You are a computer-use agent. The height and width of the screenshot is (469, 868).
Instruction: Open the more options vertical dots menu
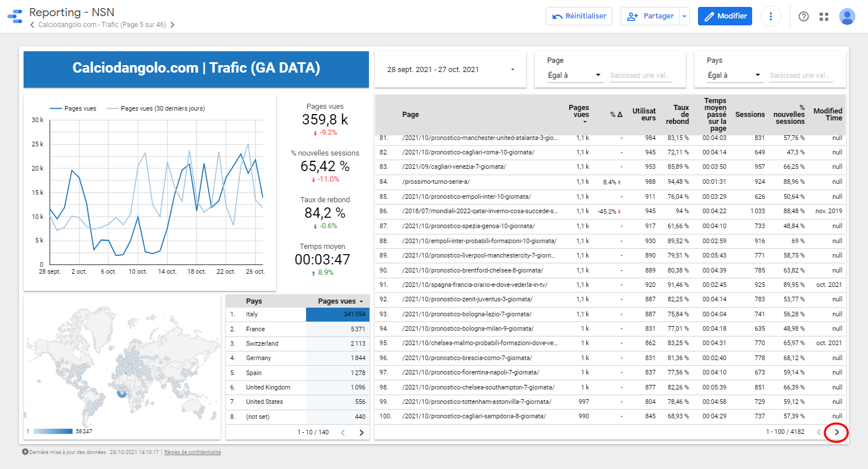(x=771, y=16)
